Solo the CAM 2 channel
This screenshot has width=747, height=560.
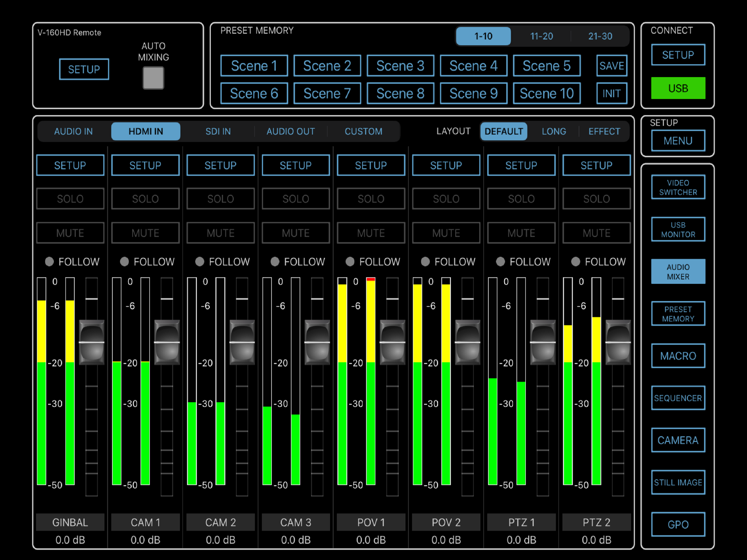coord(220,199)
